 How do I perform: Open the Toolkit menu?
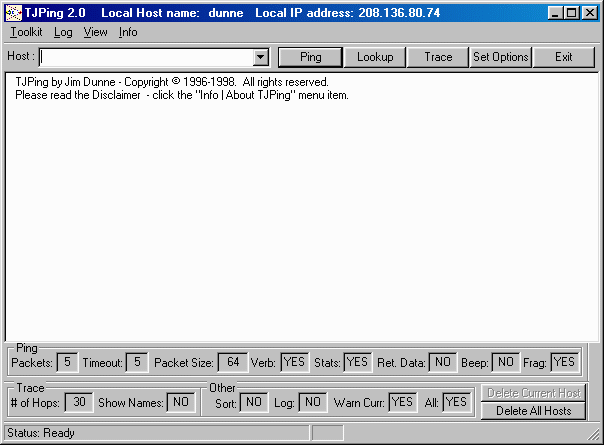pyautogui.click(x=26, y=32)
